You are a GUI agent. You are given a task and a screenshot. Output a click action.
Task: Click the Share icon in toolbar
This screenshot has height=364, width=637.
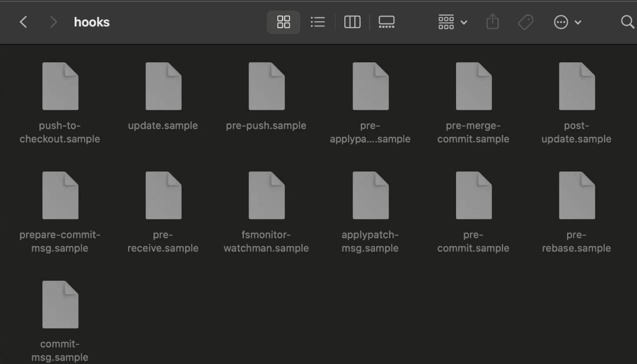coord(492,22)
